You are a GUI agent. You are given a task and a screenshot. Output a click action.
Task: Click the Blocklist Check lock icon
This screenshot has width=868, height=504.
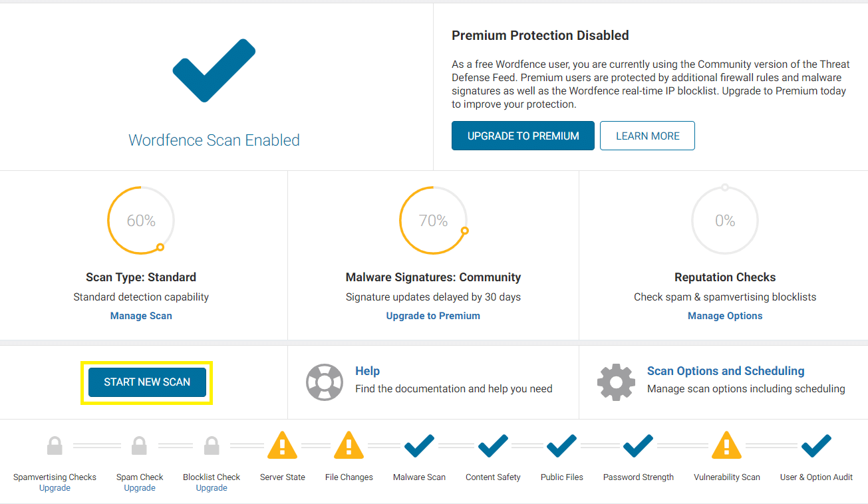[212, 445]
